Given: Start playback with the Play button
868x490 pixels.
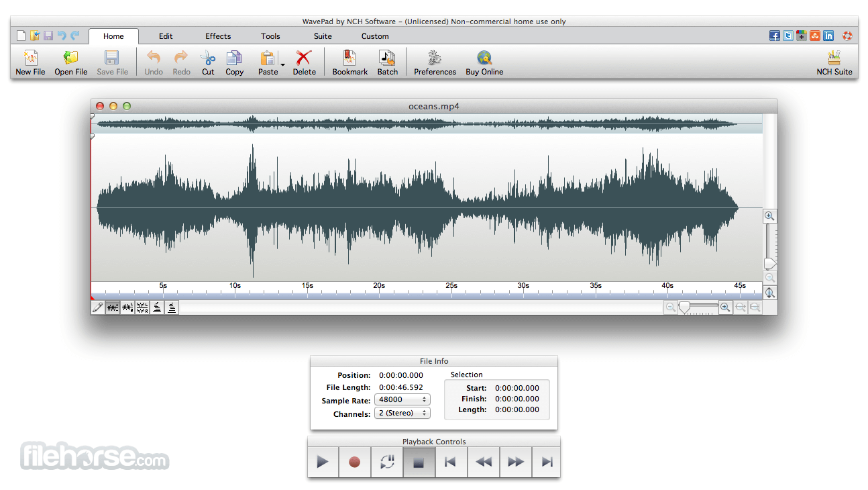Looking at the screenshot, I should click(x=323, y=462).
